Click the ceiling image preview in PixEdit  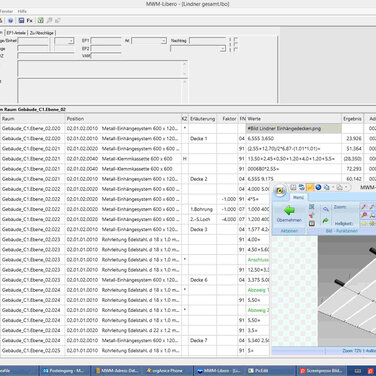point(347,291)
